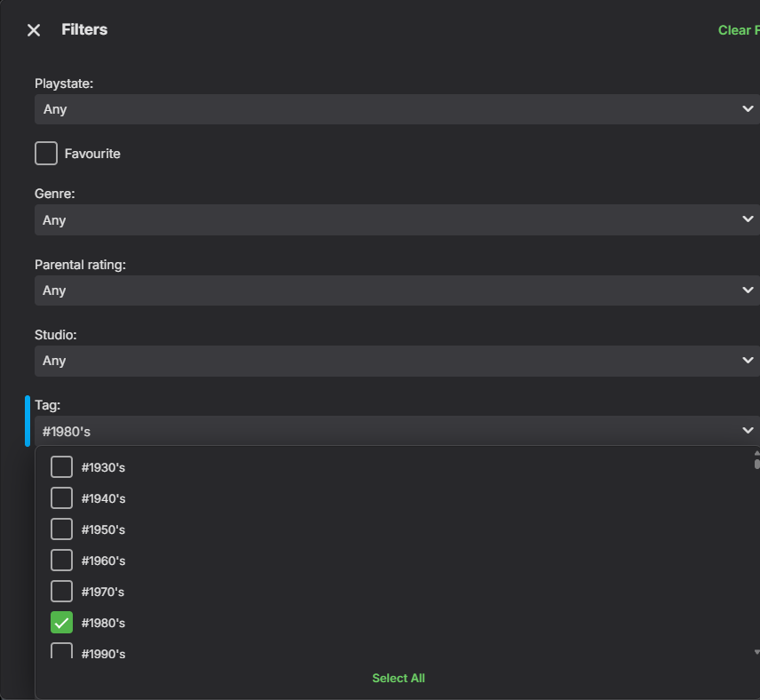Tick the #1950's tag checkbox
This screenshot has width=760, height=700.
pyautogui.click(x=61, y=529)
